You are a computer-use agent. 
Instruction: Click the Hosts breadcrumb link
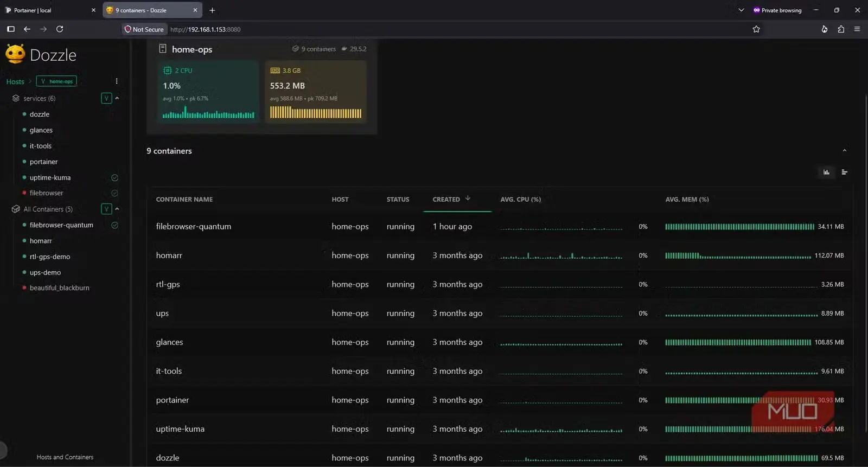[x=15, y=81]
